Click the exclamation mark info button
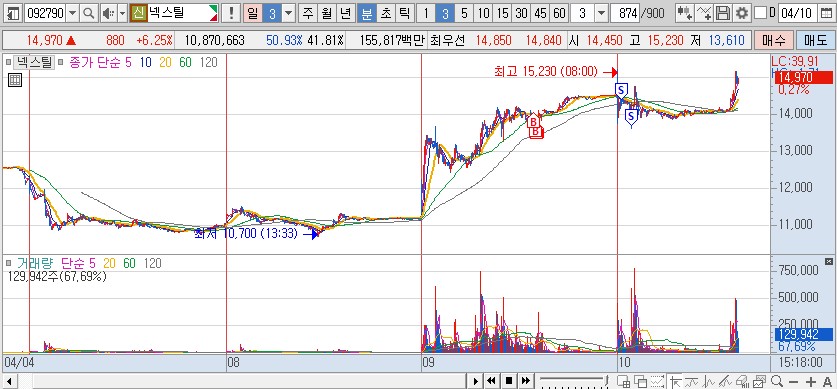 pyautogui.click(x=231, y=13)
